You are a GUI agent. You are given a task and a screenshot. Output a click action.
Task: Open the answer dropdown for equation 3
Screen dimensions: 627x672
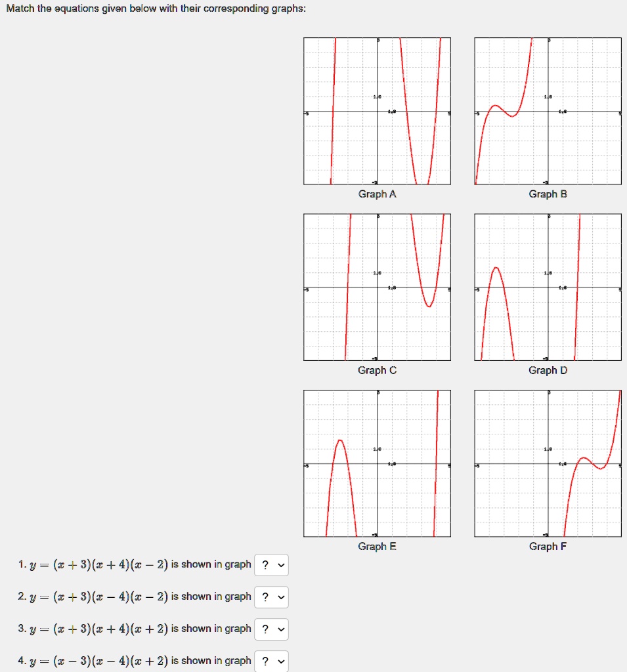pos(271,629)
